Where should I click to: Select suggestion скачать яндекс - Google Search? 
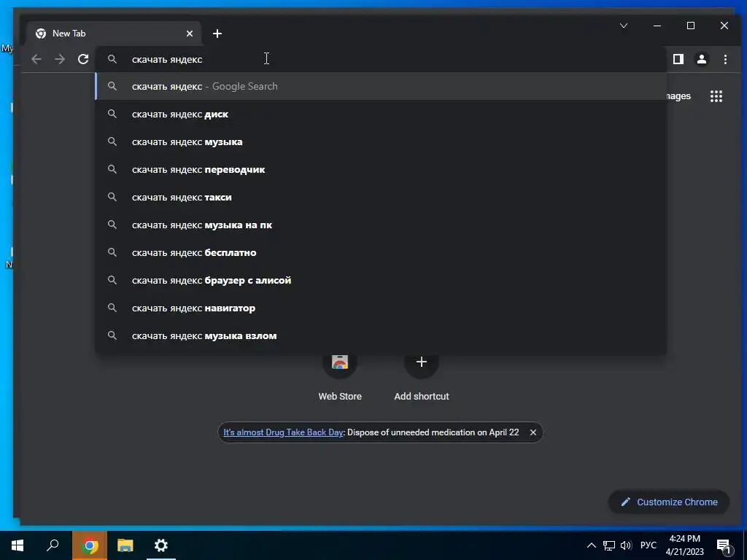click(381, 86)
